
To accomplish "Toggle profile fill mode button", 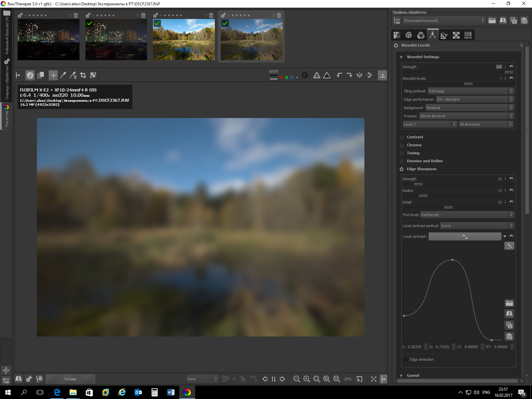I will point(397,21).
